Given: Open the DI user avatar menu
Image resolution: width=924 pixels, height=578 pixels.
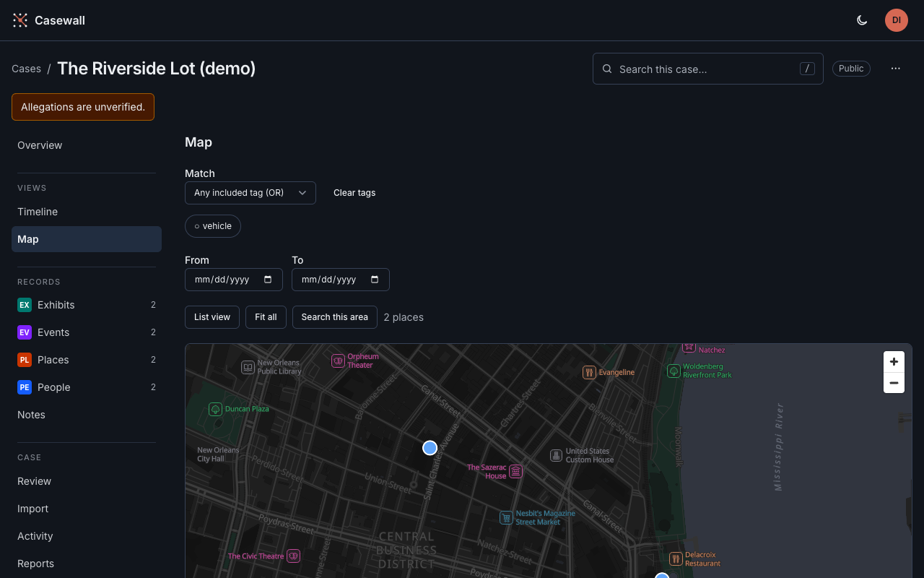Looking at the screenshot, I should point(897,20).
